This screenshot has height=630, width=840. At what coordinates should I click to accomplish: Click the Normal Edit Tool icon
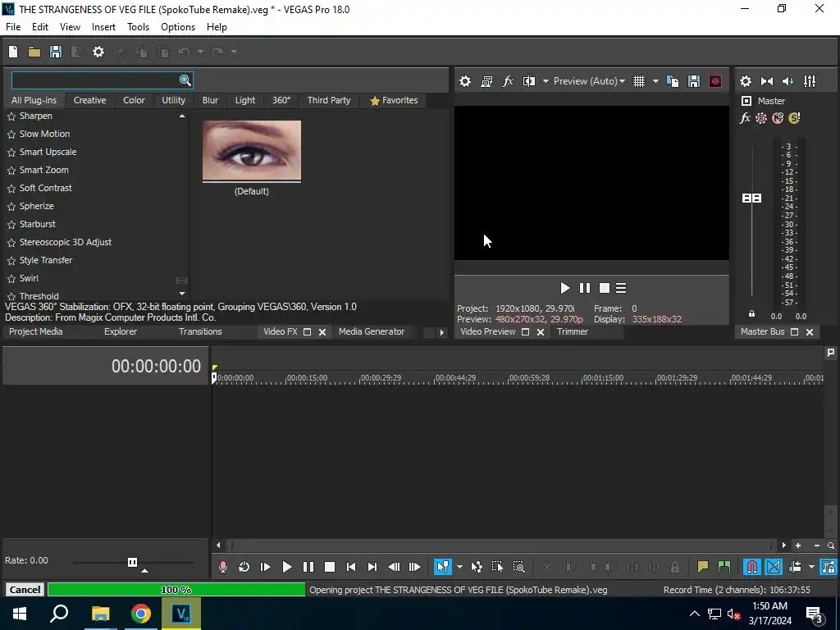[442, 567]
